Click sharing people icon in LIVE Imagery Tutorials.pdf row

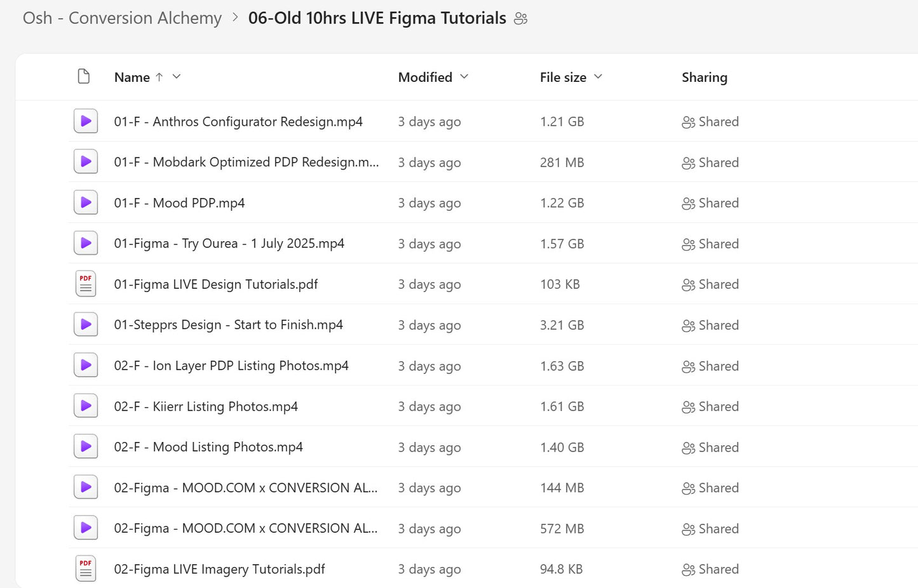(688, 570)
